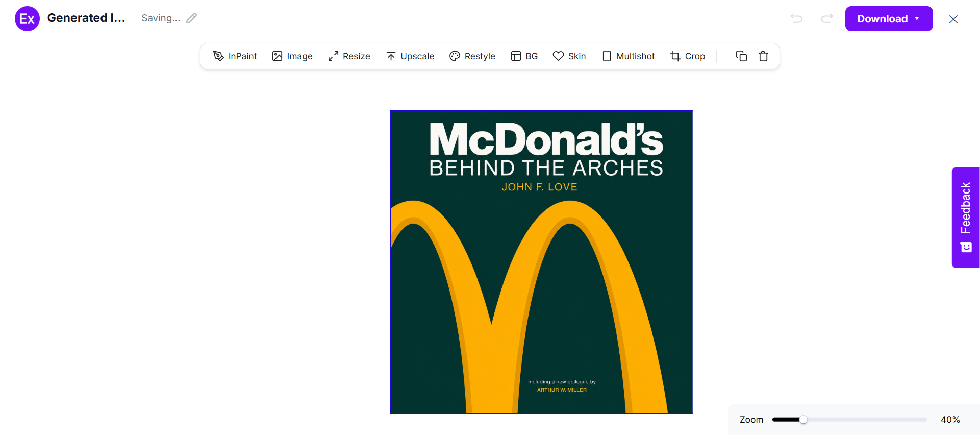Click the 'Generated I...' project title
This screenshot has height=435, width=980.
pos(86,18)
